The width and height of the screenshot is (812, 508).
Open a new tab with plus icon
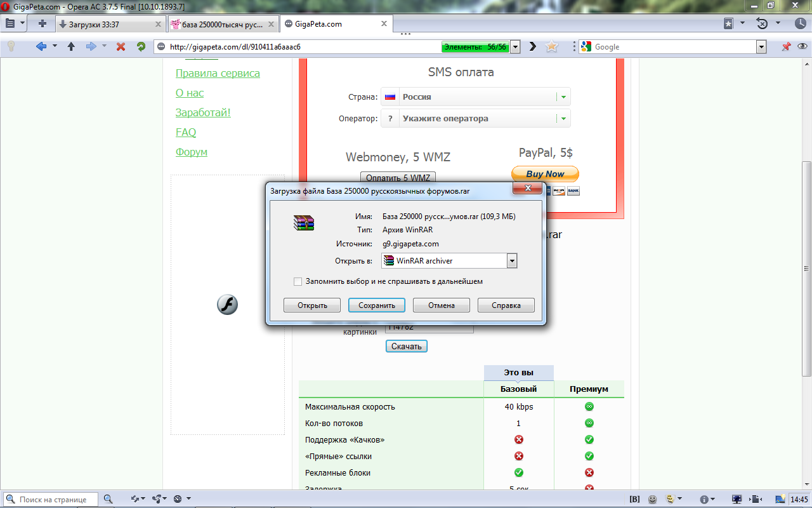[43, 24]
